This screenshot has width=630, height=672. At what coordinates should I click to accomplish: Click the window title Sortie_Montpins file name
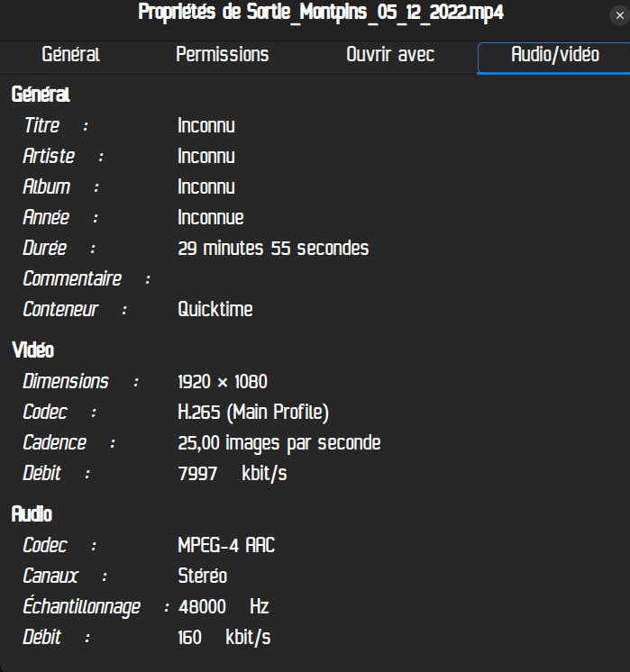[x=320, y=14]
